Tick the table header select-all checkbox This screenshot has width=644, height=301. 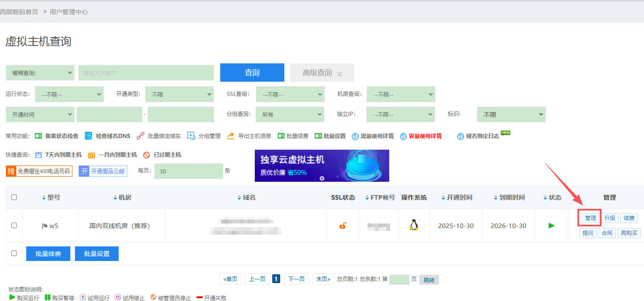[14, 197]
